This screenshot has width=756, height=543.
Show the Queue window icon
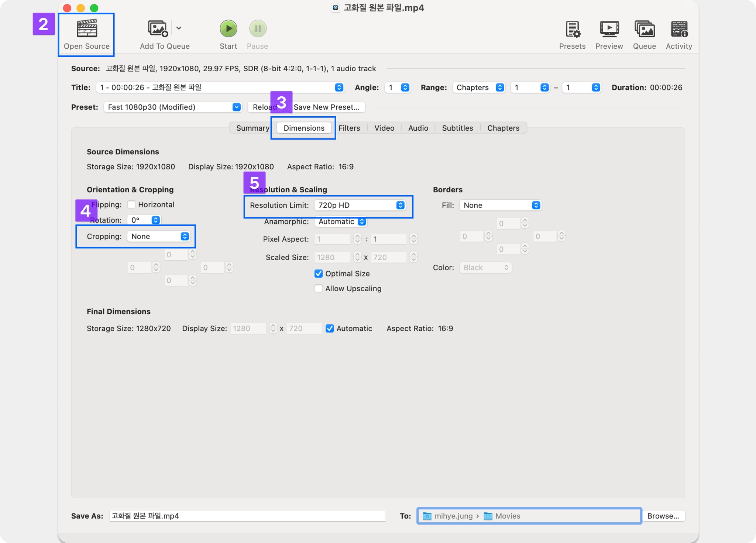645,29
